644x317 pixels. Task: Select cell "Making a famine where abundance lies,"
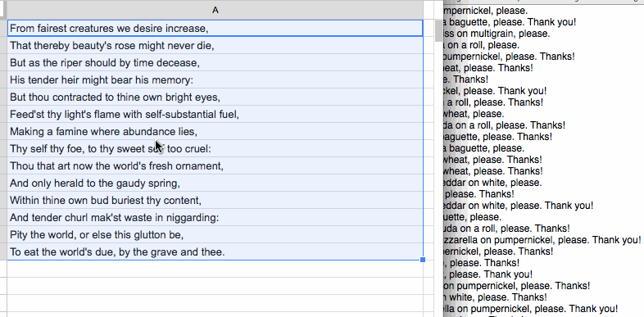coord(215,131)
